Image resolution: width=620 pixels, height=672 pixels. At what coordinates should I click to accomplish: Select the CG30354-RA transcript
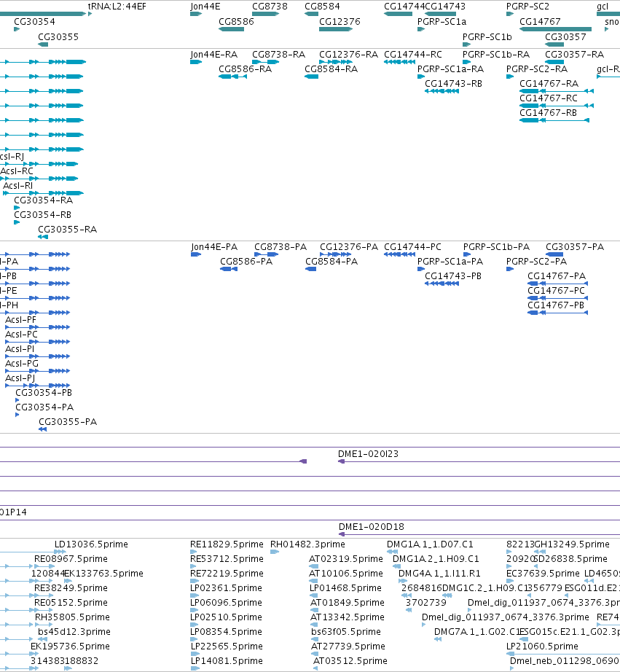click(17, 208)
